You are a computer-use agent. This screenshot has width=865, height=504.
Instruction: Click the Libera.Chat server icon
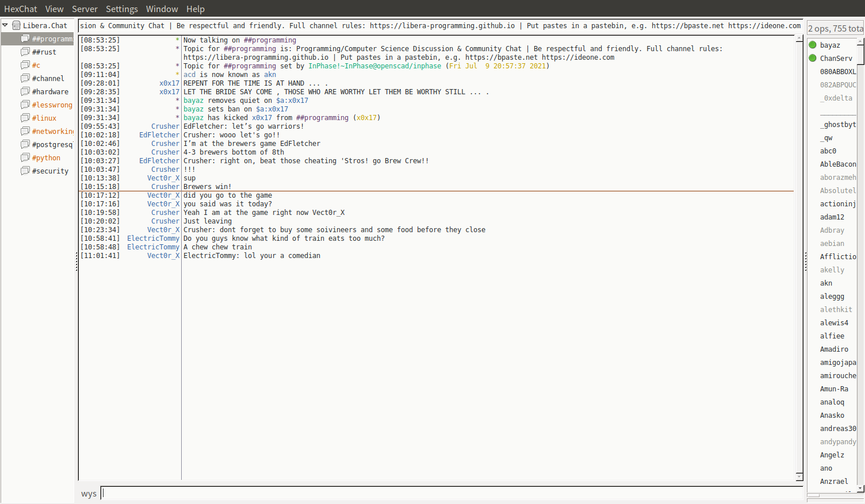coord(16,25)
